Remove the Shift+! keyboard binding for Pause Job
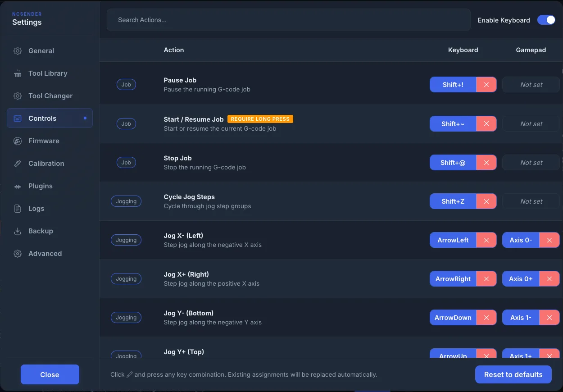 486,85
